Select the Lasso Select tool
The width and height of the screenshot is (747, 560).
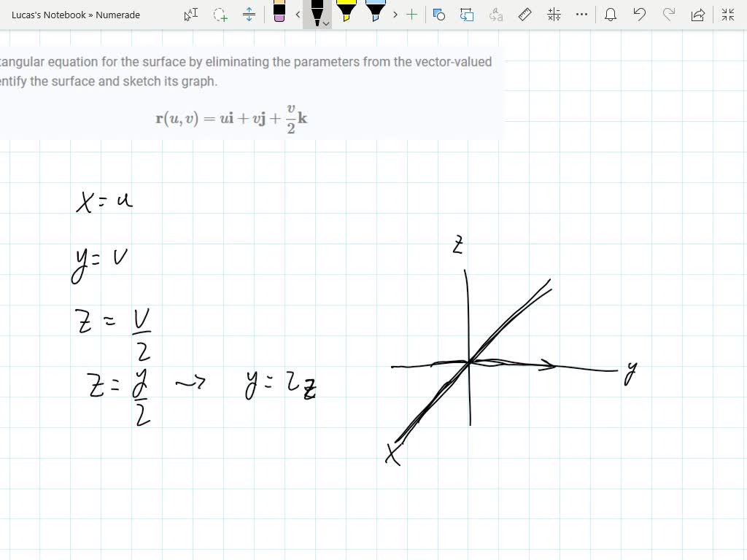click(220, 15)
